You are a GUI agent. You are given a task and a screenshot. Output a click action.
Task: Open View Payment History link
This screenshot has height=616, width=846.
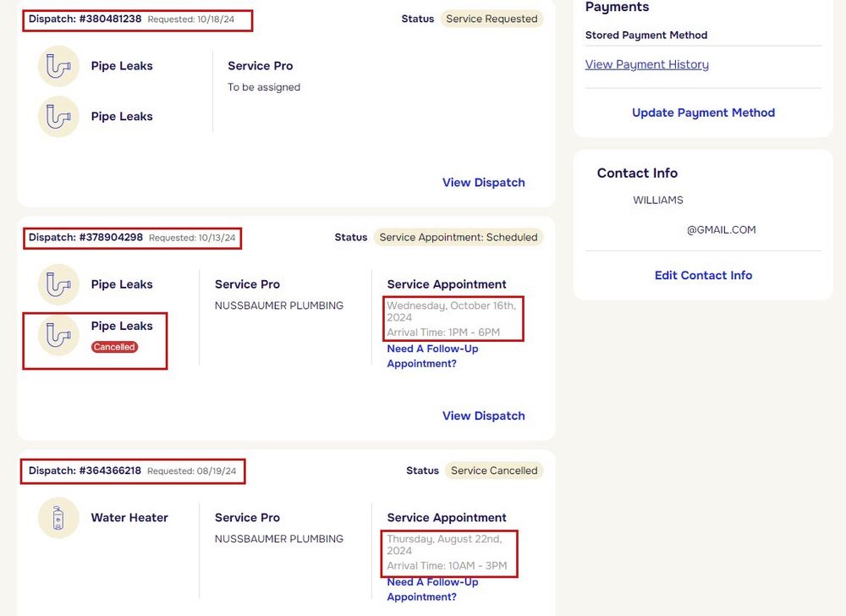(x=646, y=64)
